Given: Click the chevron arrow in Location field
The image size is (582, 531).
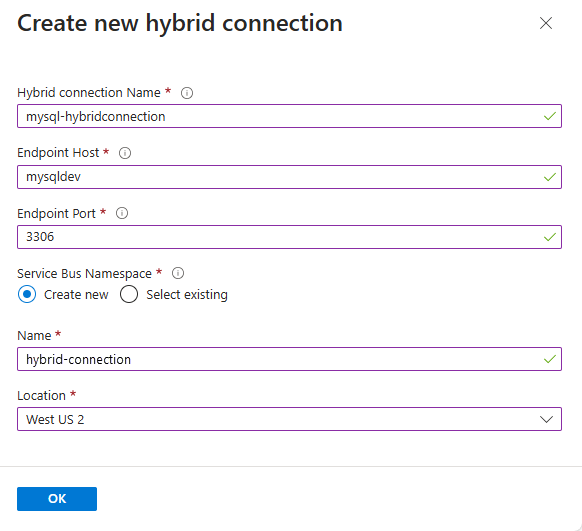Looking at the screenshot, I should click(x=546, y=419).
